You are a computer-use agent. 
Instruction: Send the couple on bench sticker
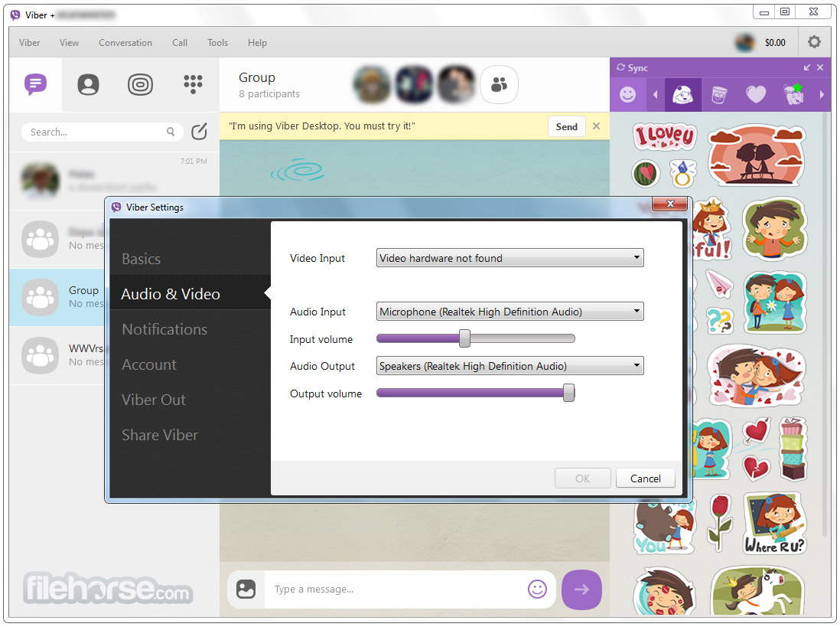757,155
